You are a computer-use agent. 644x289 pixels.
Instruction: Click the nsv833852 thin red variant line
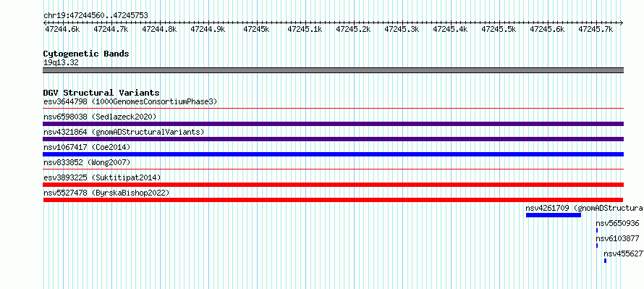pyautogui.click(x=333, y=169)
